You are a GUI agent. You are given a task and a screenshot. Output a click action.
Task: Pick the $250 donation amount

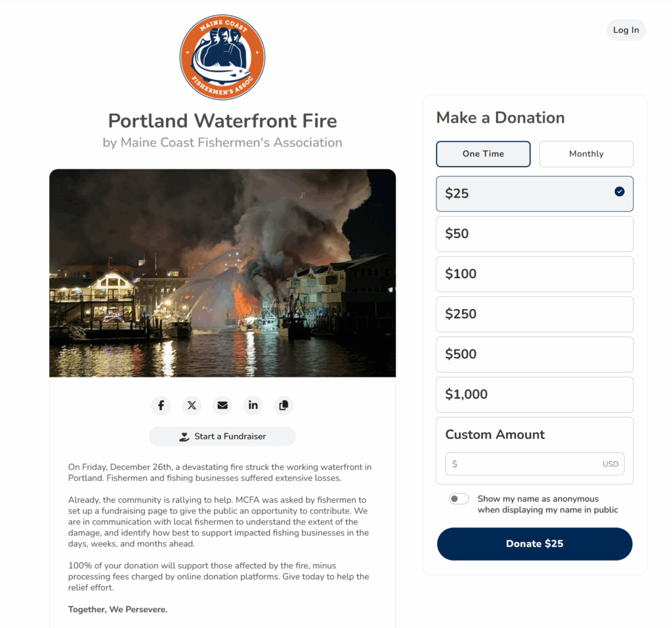coord(534,314)
